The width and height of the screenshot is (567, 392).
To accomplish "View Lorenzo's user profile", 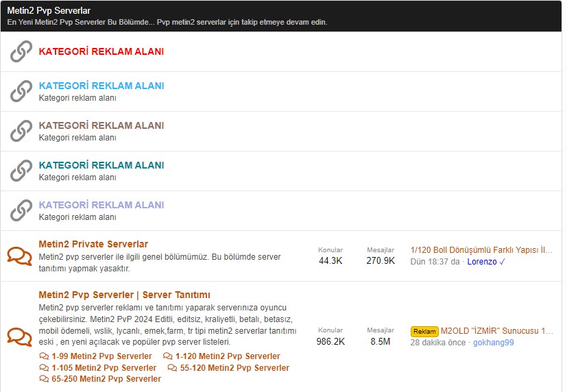I will 482,262.
